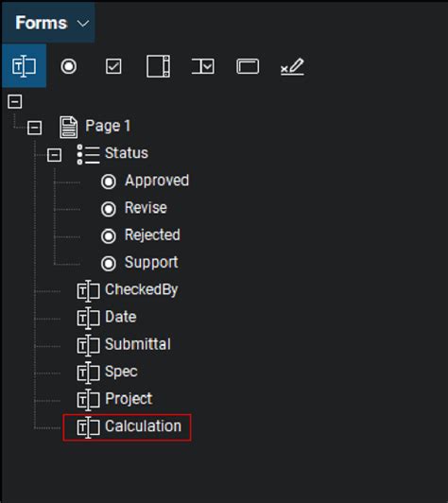
Task: Select the Calculation text field item
Action: [x=127, y=427]
